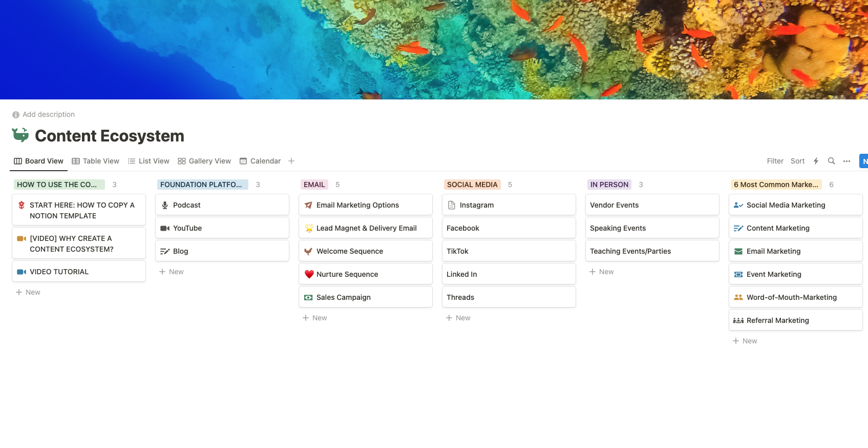Click Add description text
This screenshot has width=868, height=448.
pos(49,114)
